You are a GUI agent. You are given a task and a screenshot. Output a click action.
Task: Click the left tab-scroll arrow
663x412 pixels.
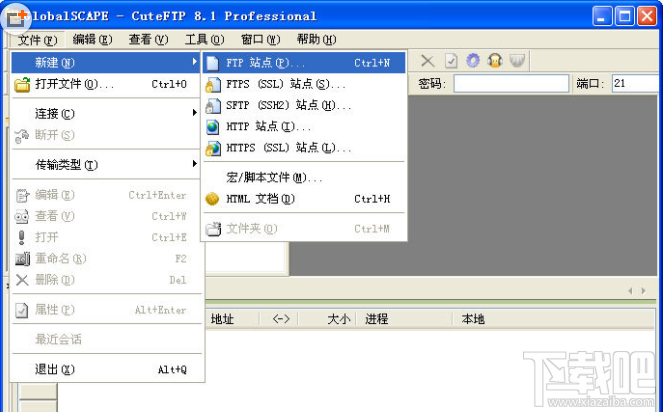point(631,291)
